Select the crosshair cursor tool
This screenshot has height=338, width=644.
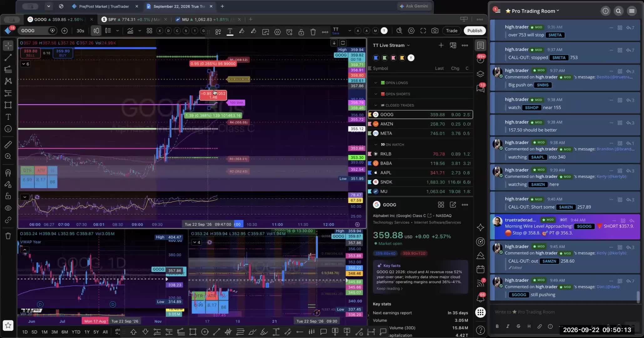[x=8, y=46]
